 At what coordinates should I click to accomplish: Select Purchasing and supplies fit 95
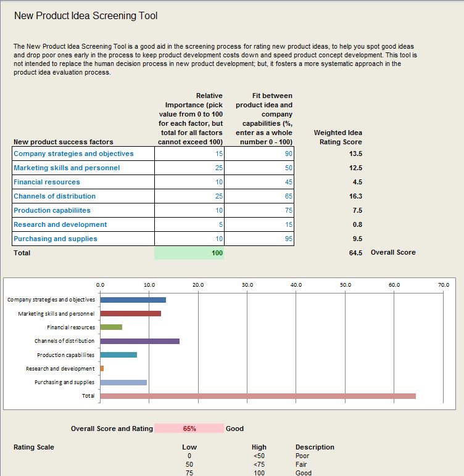pos(259,239)
